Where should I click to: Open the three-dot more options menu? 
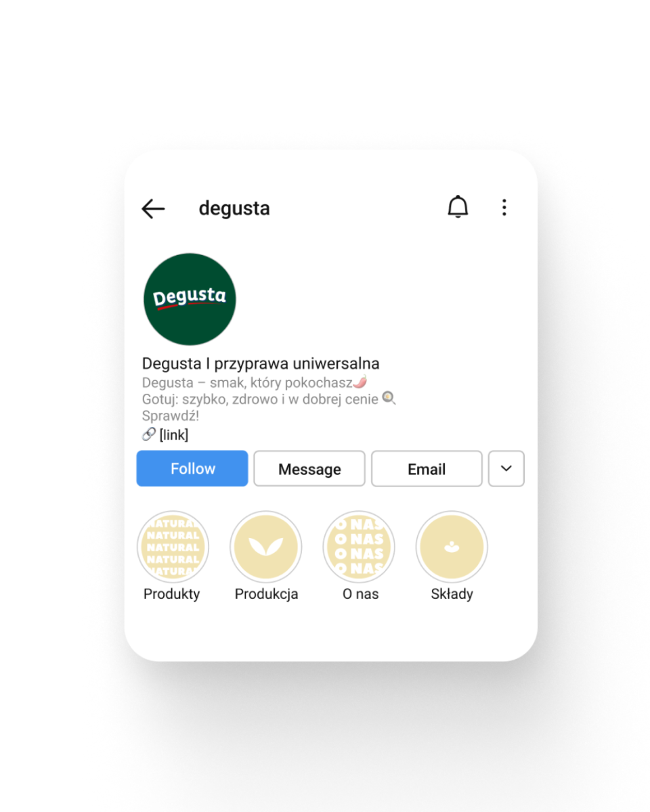504,208
